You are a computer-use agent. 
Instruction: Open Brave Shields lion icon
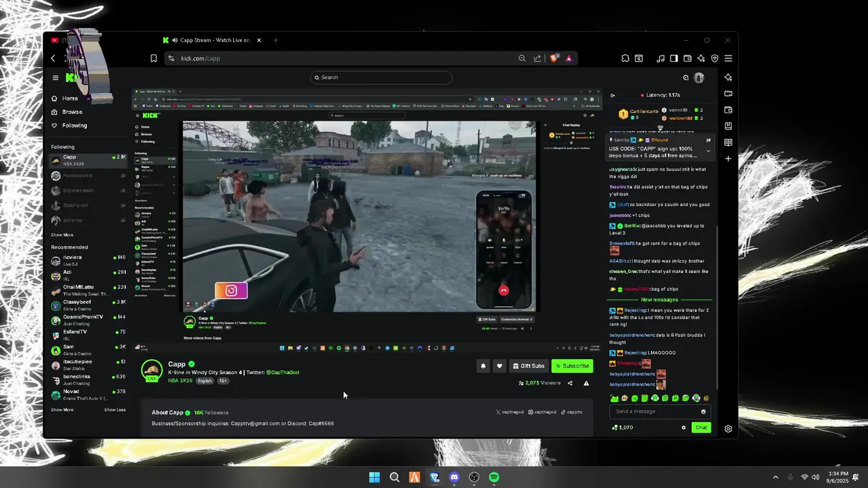point(555,58)
